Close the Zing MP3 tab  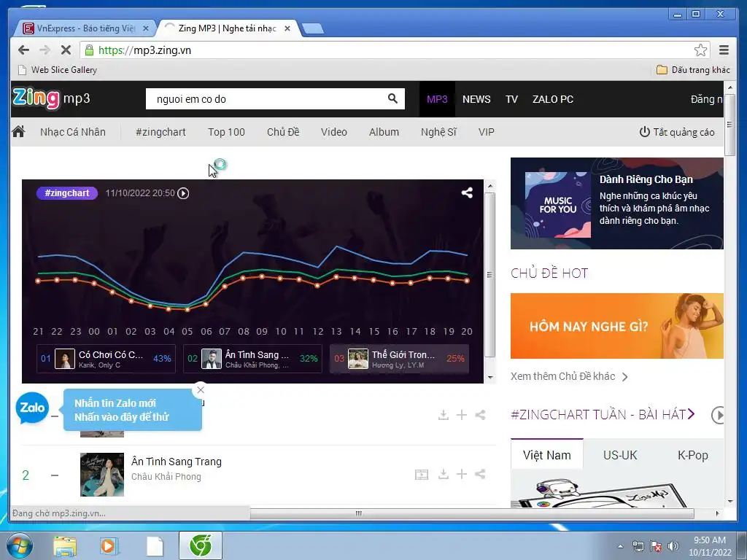tap(287, 28)
